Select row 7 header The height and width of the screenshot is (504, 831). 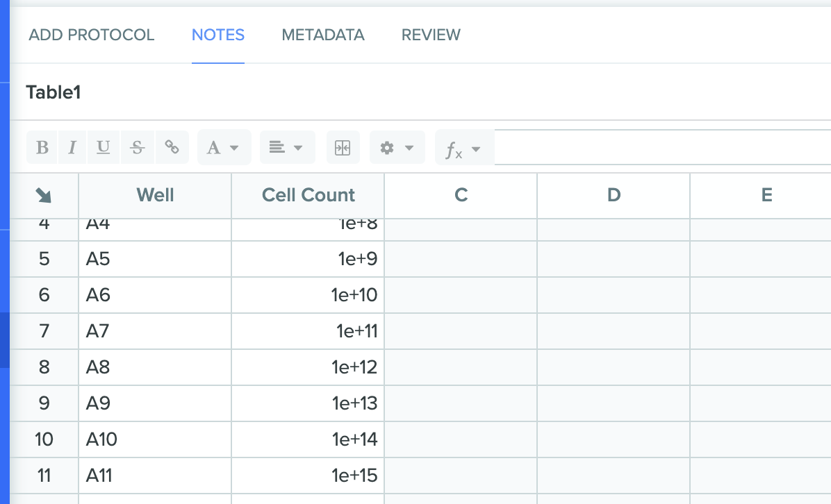click(x=44, y=331)
